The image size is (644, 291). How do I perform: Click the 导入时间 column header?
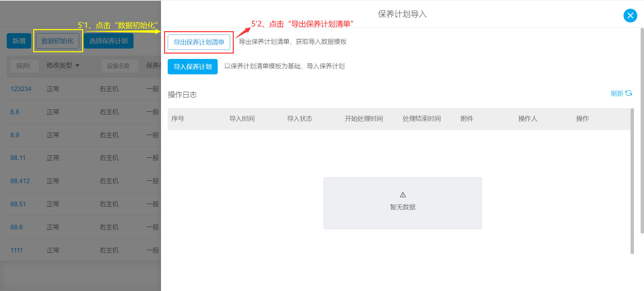click(242, 119)
